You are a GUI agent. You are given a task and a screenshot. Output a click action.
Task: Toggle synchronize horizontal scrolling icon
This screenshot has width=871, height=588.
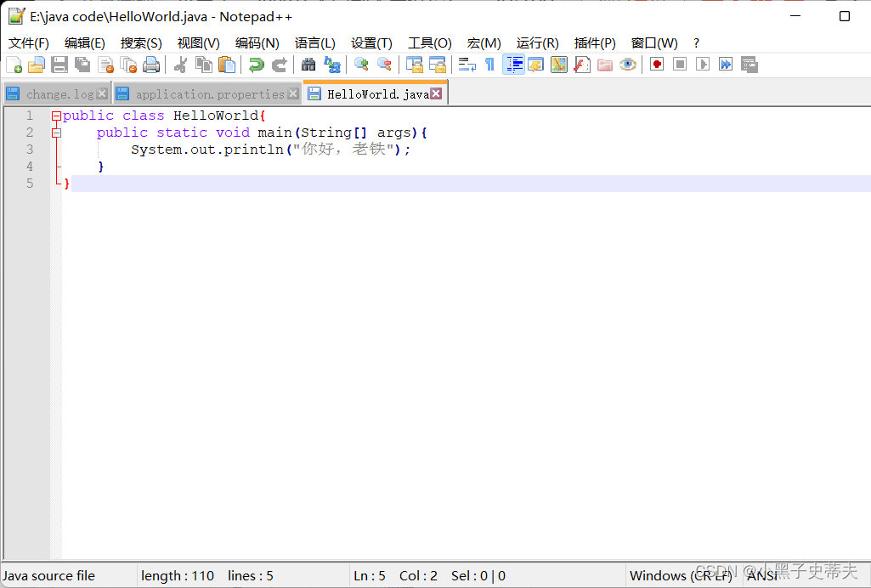pos(437,65)
